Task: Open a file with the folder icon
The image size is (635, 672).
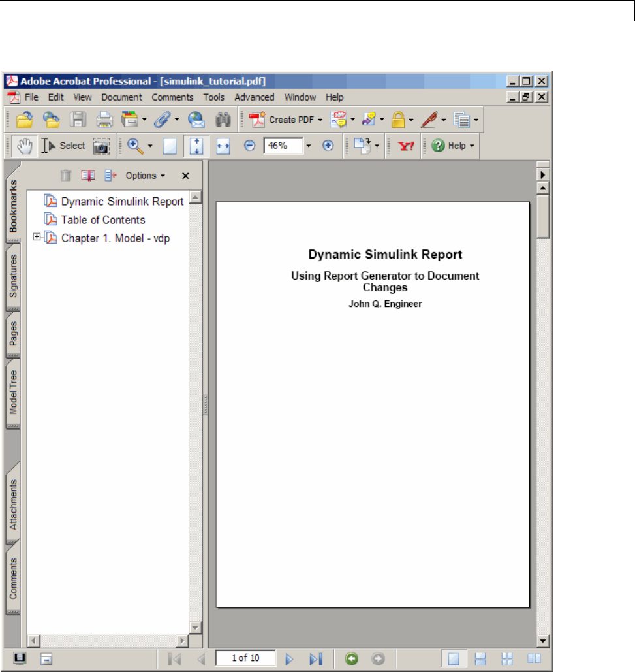Action: pyautogui.click(x=25, y=120)
